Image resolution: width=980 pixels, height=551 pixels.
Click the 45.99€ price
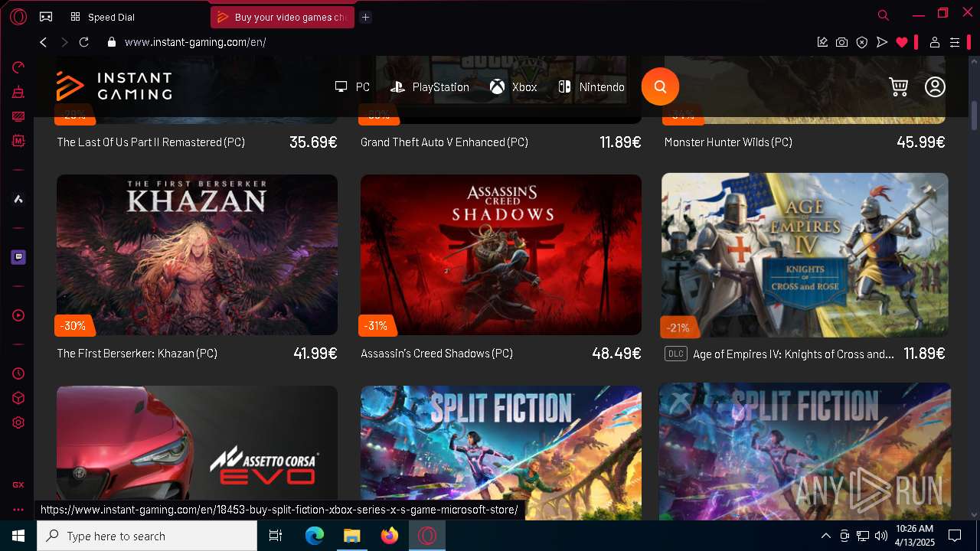921,142
